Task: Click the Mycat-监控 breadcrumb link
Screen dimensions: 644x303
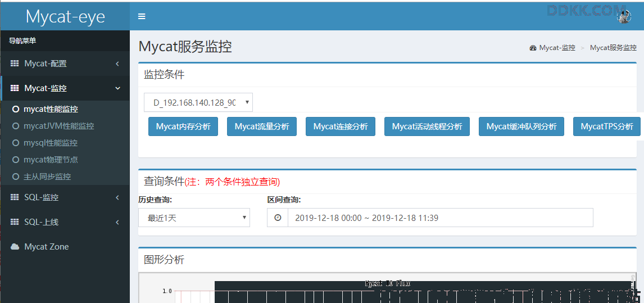Action: (x=557, y=48)
